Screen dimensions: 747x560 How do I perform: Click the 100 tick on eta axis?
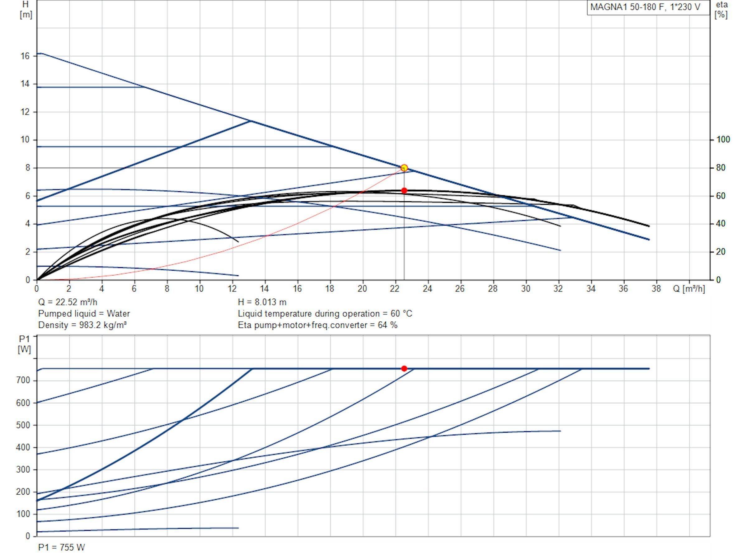pos(723,139)
